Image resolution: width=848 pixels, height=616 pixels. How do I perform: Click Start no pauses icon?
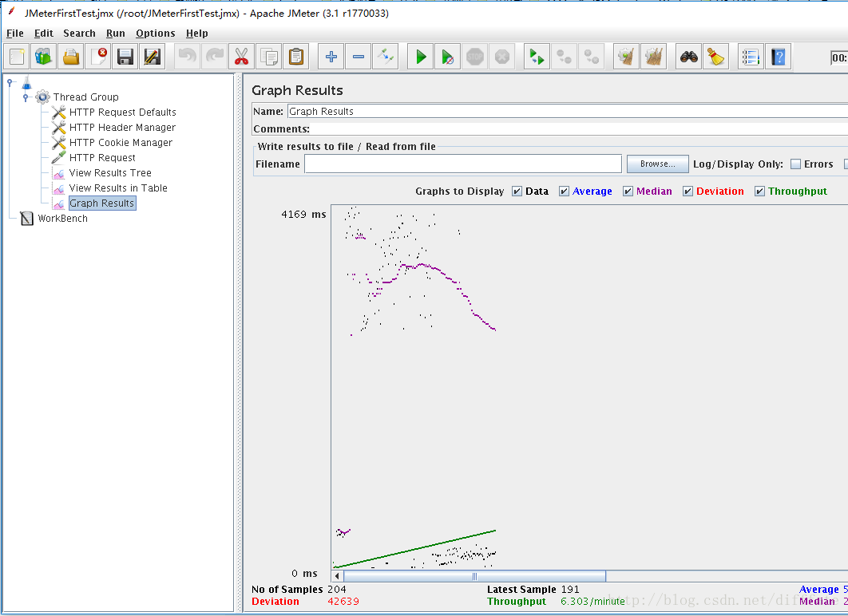pyautogui.click(x=448, y=57)
